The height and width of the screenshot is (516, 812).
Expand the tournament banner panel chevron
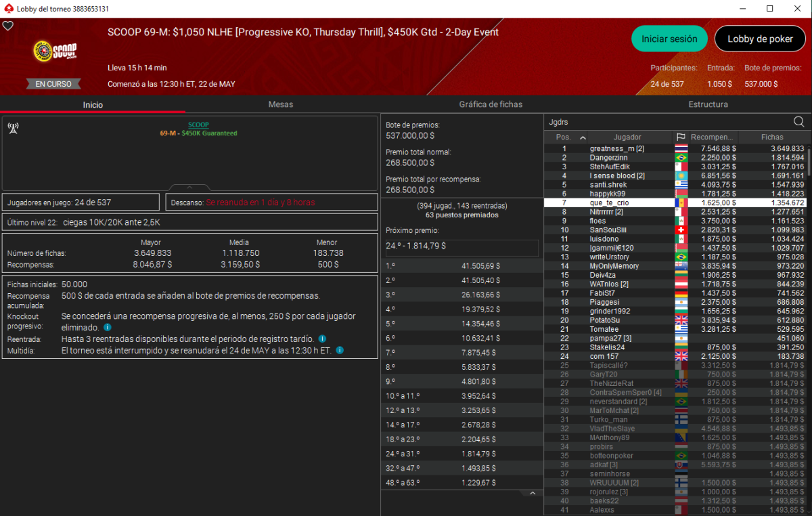pos(189,187)
